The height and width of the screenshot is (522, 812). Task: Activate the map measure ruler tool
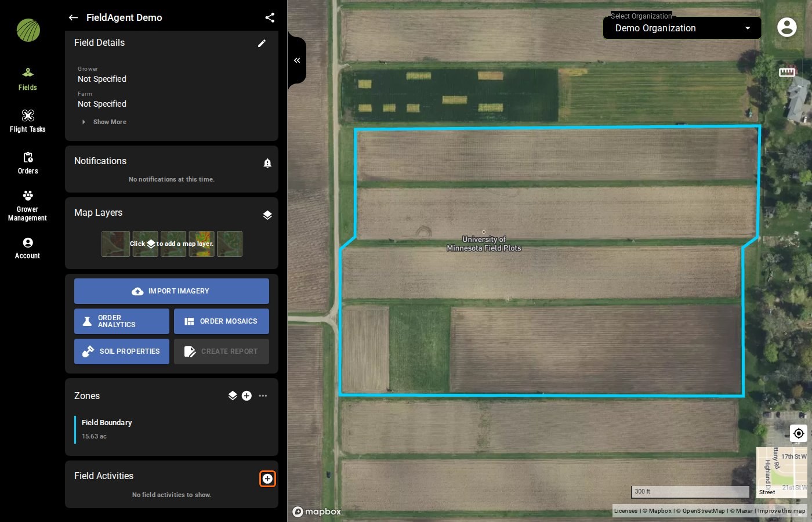787,72
